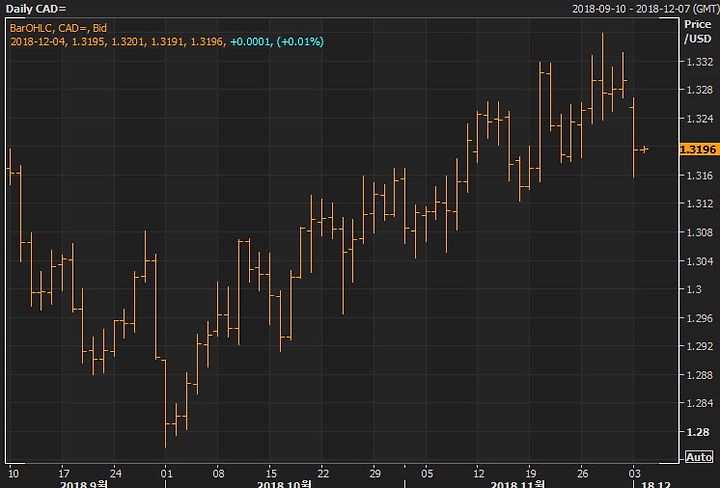Click the 1.332 price axis label
This screenshot has width=720, height=488.
click(700, 62)
